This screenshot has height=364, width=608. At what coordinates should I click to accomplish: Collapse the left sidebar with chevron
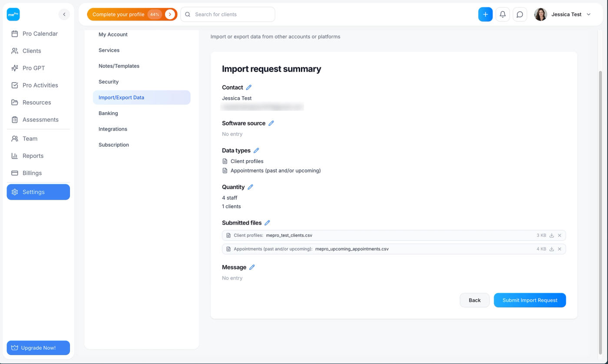point(64,14)
